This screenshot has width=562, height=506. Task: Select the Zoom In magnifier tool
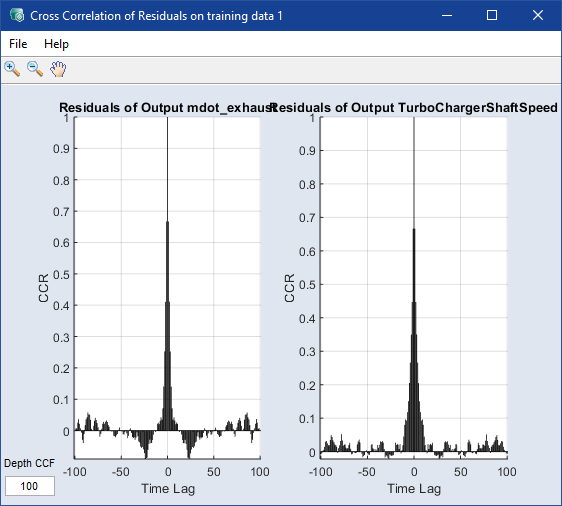[12, 69]
